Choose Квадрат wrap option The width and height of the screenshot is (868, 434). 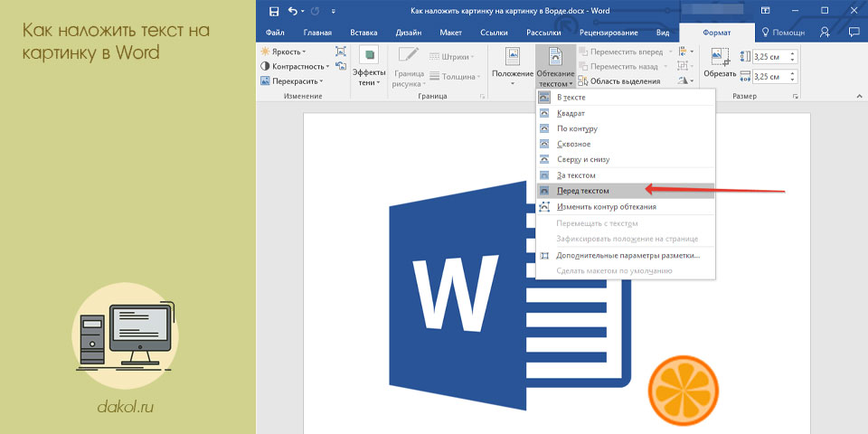pyautogui.click(x=626, y=113)
